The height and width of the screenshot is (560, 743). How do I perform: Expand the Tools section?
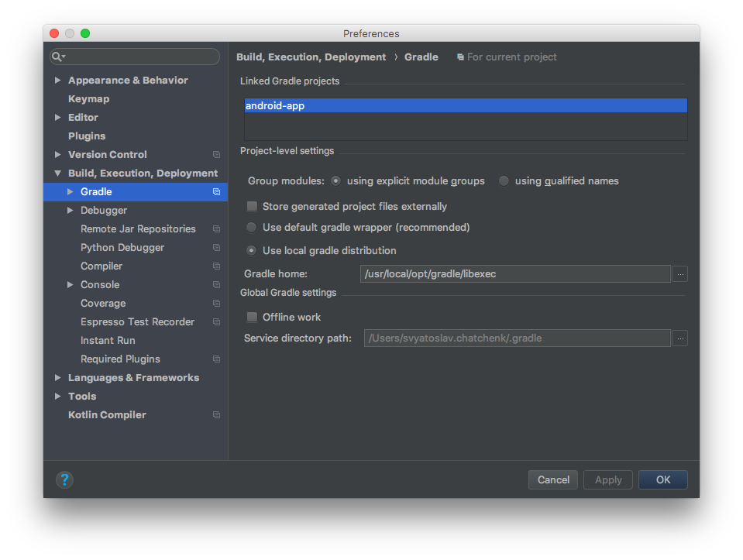57,396
